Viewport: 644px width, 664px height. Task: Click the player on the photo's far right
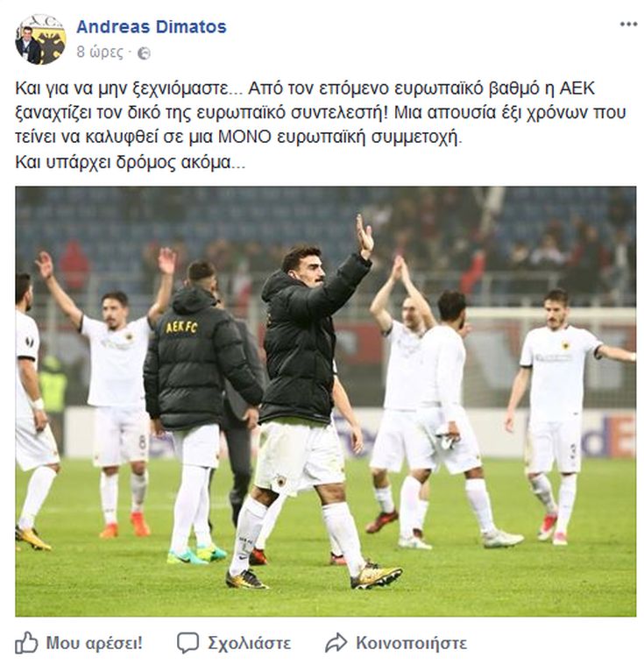tap(563, 417)
